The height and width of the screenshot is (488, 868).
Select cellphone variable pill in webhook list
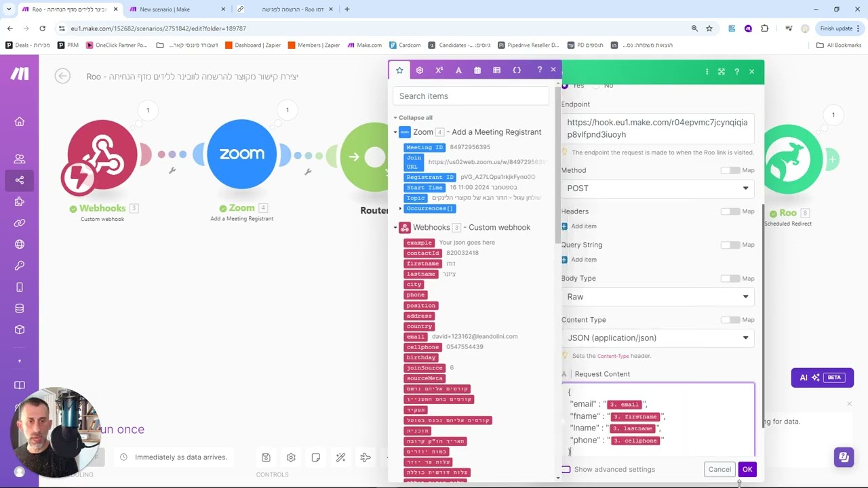[x=422, y=347]
